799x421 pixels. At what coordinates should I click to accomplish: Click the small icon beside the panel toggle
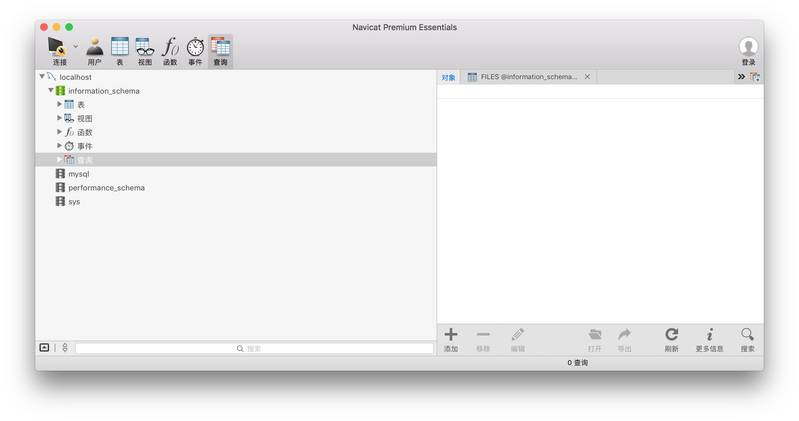65,348
